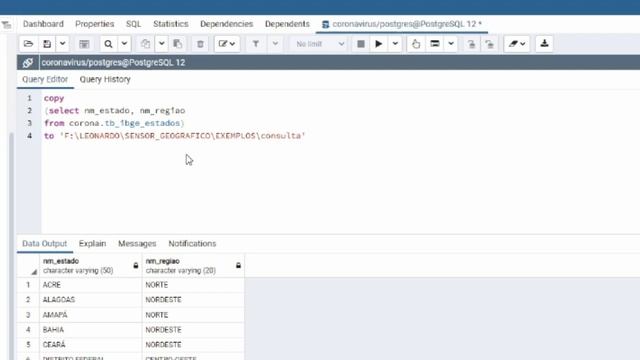
Task: Select result row number 3
Action: coord(28,315)
